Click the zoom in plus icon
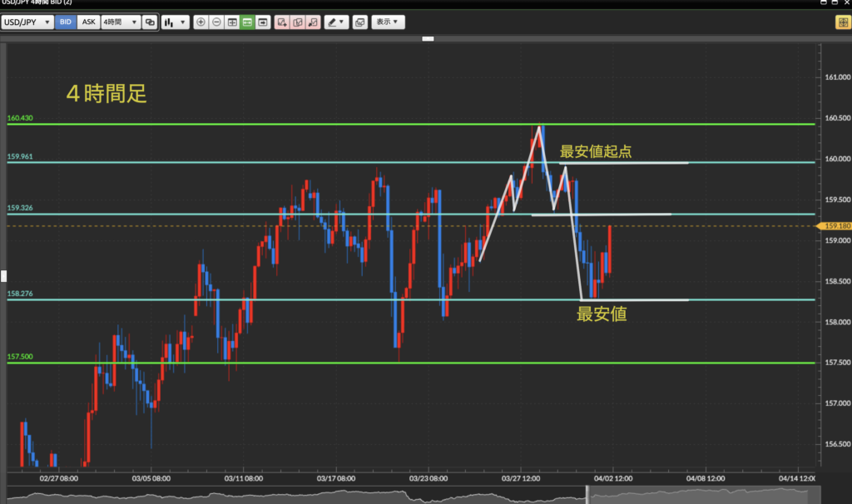This screenshot has height=504, width=852. pos(201,22)
